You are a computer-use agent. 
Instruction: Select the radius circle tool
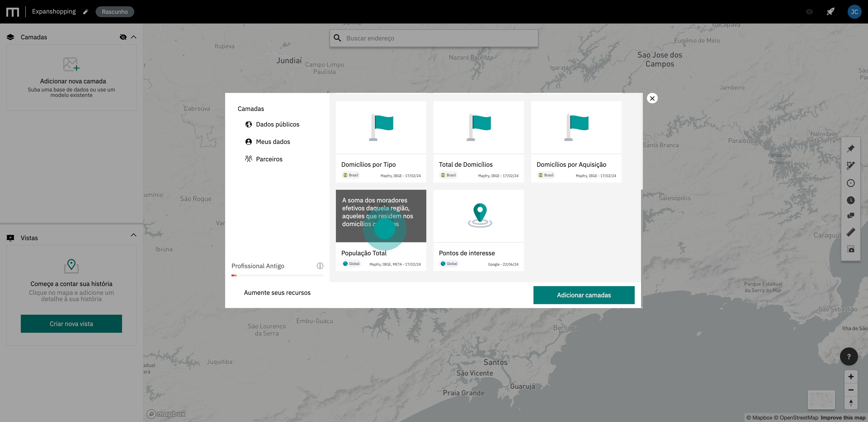(x=850, y=183)
